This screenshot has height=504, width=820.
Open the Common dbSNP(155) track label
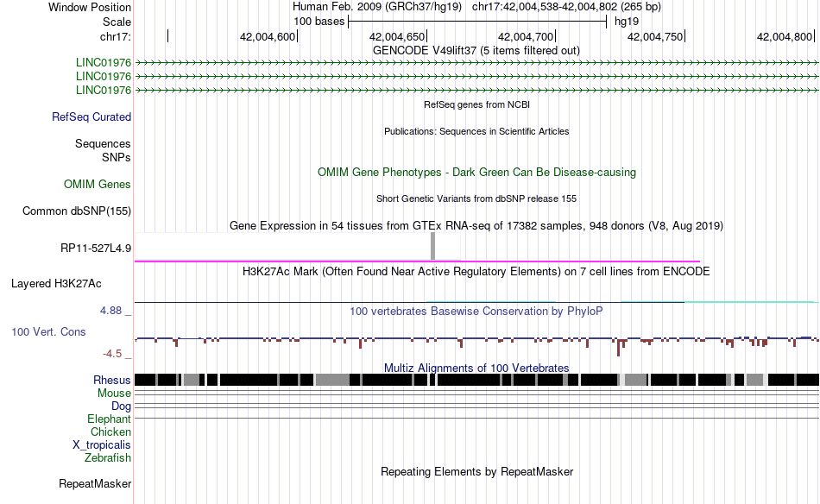(76, 211)
